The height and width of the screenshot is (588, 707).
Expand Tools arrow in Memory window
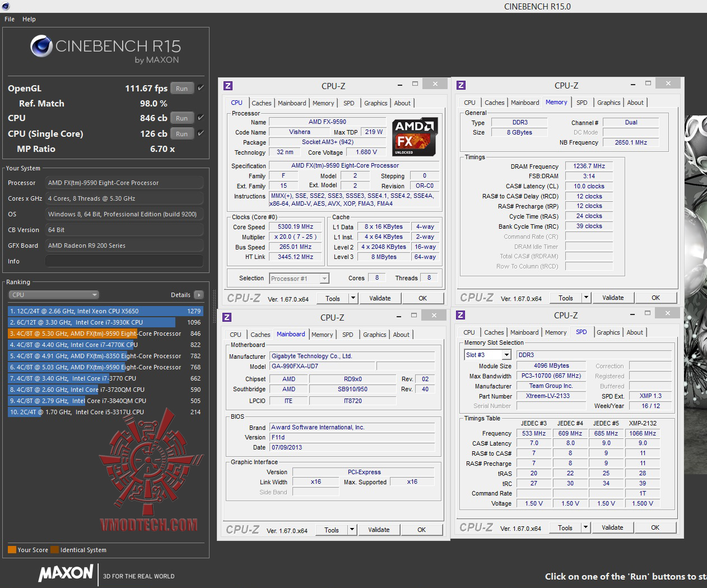click(x=586, y=298)
